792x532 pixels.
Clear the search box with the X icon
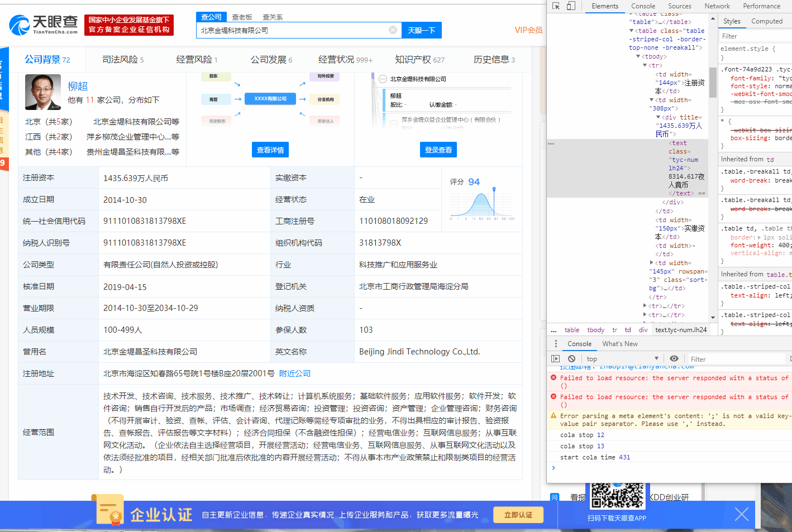pos(393,30)
